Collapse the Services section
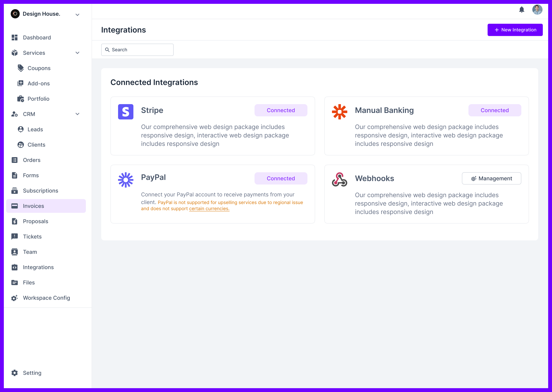552x392 pixels. [x=77, y=53]
